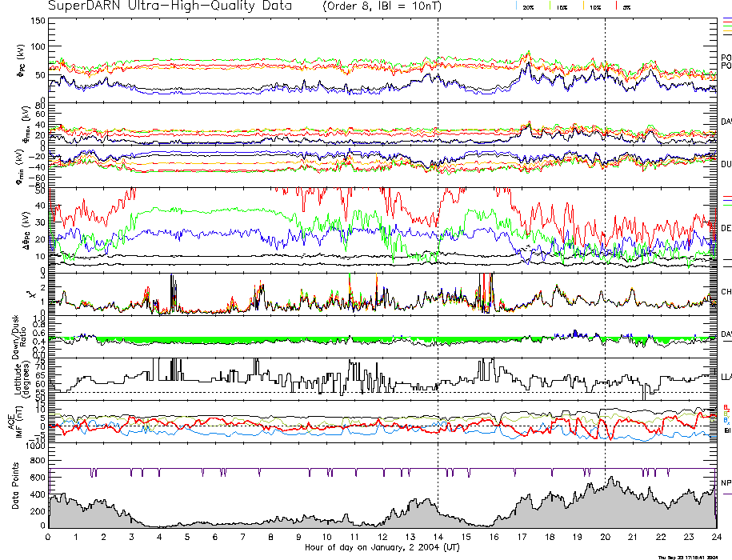Screen dimensions: 732x560
Task: Click the purple NP legend line
Action: point(727,494)
